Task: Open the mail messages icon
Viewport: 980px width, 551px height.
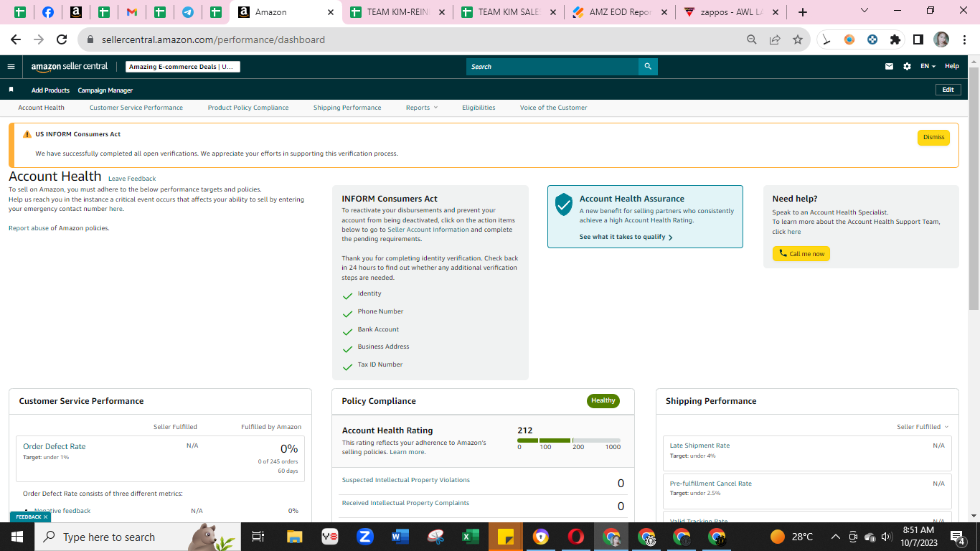Action: click(890, 67)
